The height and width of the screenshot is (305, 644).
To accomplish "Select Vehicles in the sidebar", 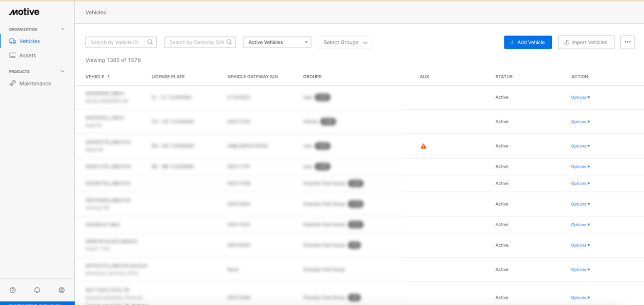I will [30, 41].
